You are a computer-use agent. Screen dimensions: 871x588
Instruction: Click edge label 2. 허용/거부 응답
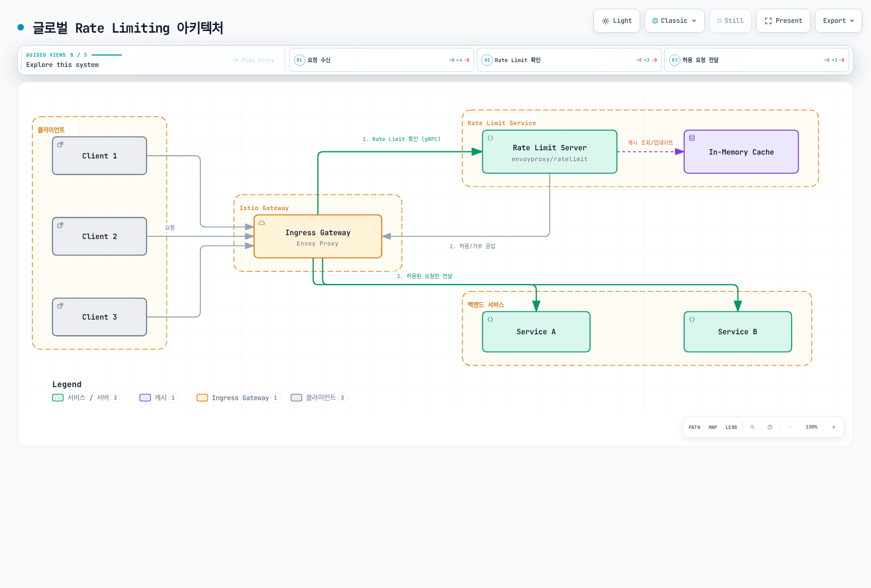pyautogui.click(x=473, y=246)
